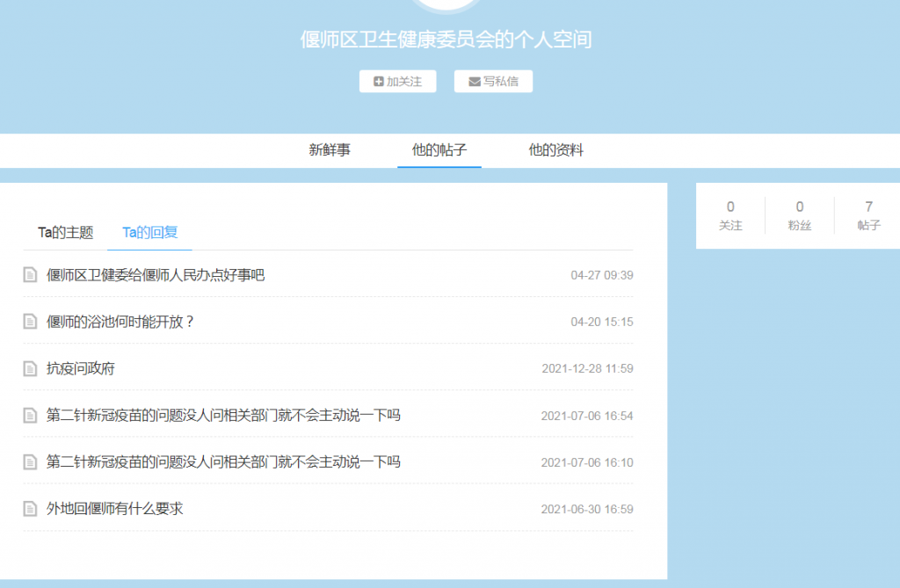Click the timestamp 2021-07-06 16:10
This screenshot has width=900, height=588.
coord(587,462)
